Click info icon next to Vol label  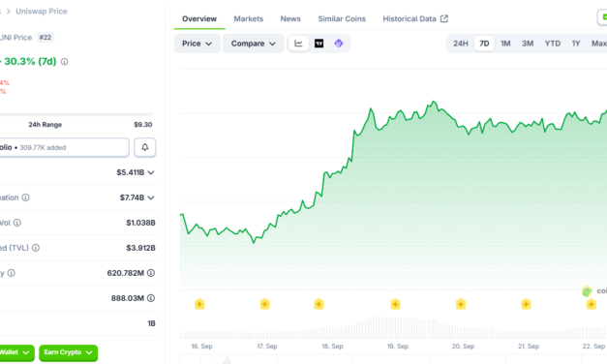(17, 223)
